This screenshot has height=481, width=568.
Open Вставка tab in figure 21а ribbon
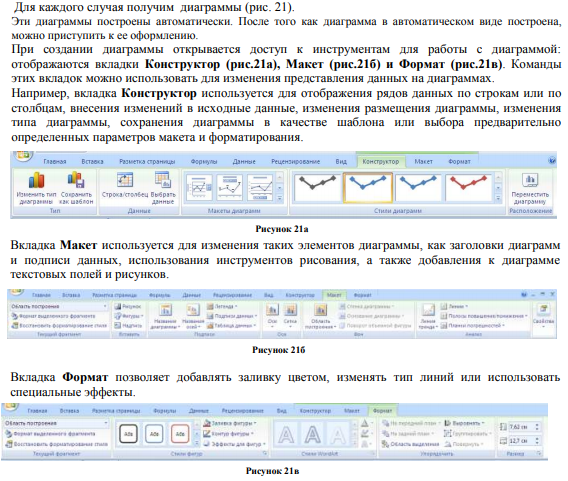(92, 162)
